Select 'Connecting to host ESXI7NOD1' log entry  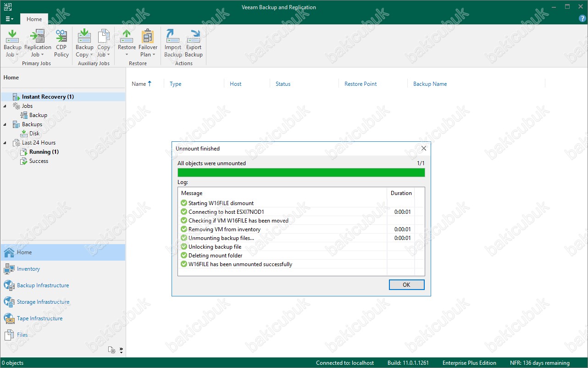(301, 212)
